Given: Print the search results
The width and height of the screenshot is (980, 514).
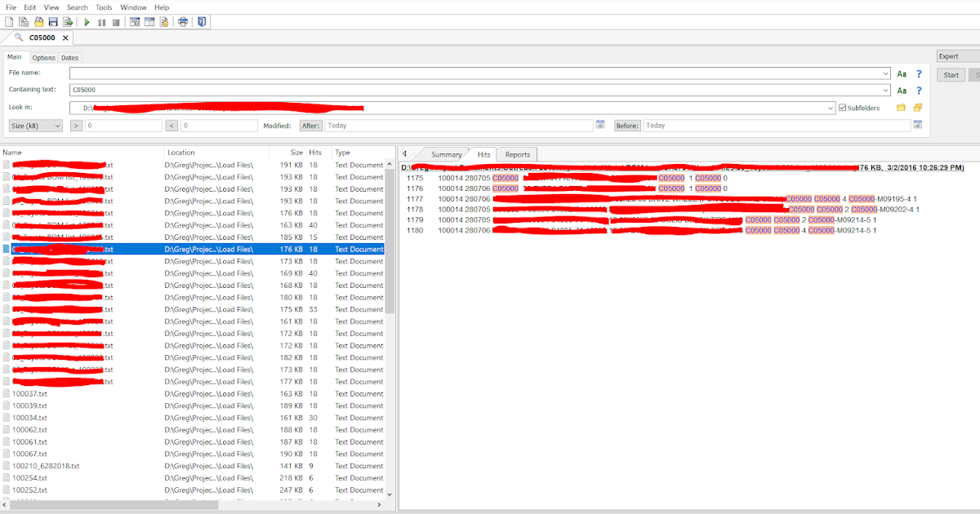Looking at the screenshot, I should click(x=183, y=22).
